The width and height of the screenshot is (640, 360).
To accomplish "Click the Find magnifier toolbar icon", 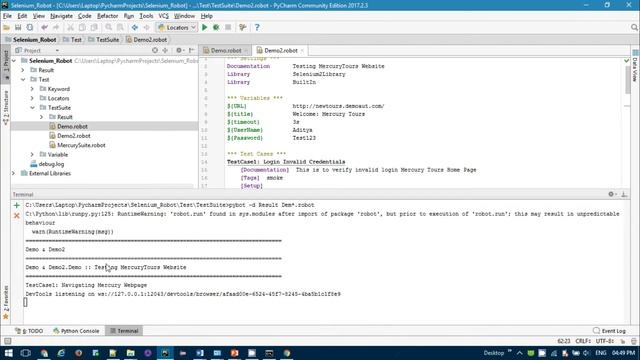I will pyautogui.click(x=109, y=27).
